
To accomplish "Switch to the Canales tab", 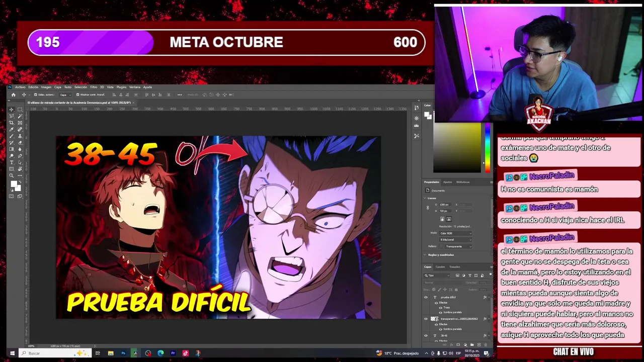I will [x=440, y=266].
